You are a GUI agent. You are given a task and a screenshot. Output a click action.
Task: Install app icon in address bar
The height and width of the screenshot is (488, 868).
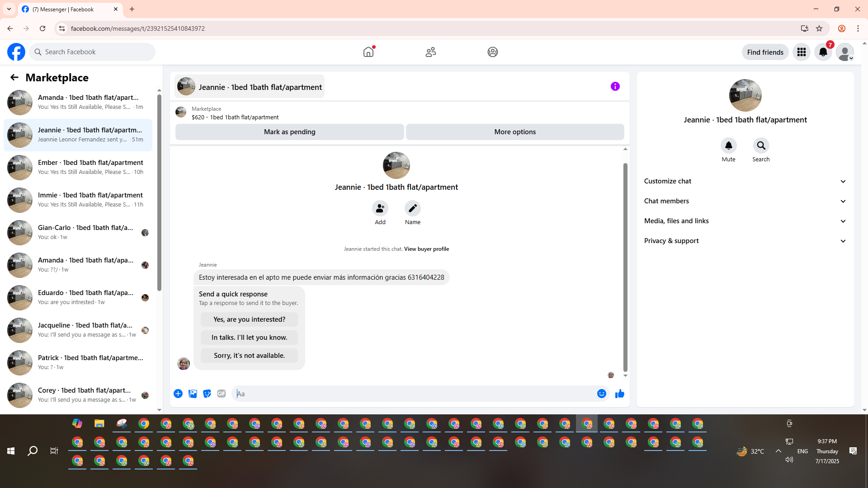pos(805,28)
